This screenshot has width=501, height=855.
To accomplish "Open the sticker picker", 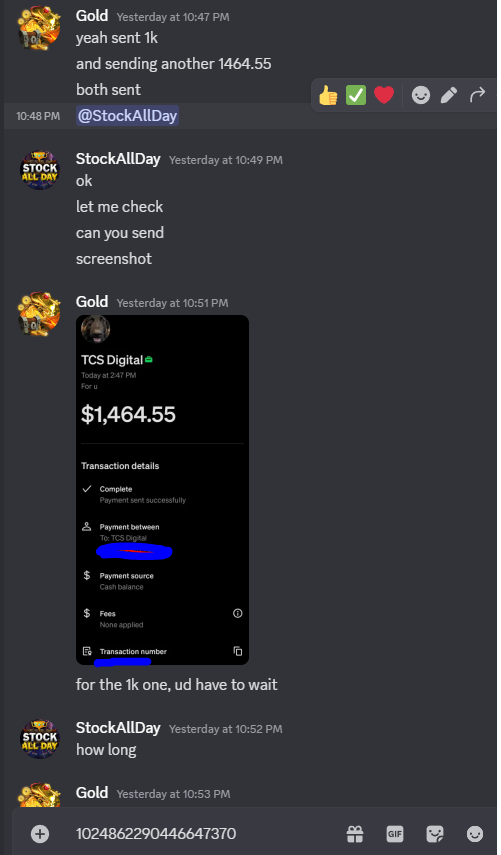I will point(434,833).
